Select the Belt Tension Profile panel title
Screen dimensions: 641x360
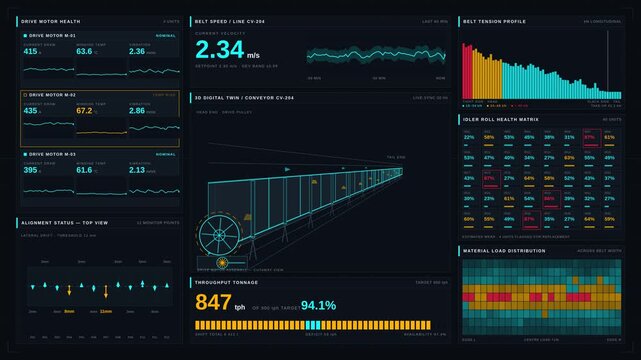pos(494,22)
